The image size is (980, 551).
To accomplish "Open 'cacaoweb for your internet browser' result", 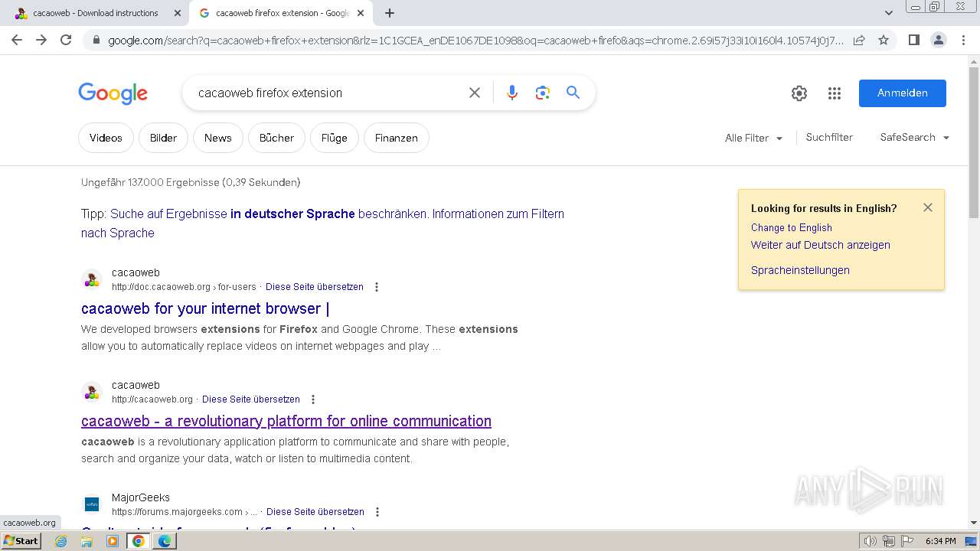I will 205,308.
